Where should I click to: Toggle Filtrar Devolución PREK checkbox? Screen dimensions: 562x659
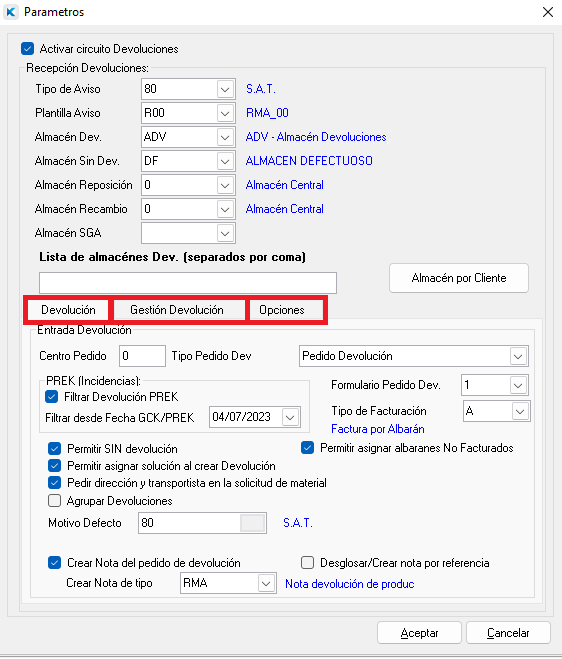51,397
